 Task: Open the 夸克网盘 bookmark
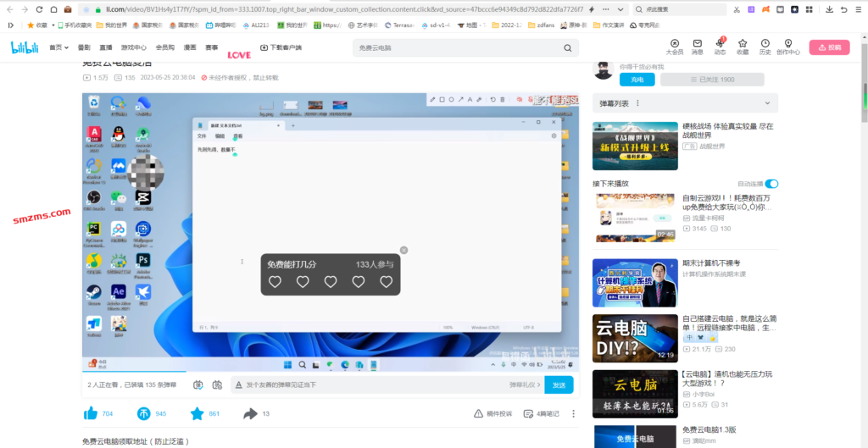tap(645, 25)
